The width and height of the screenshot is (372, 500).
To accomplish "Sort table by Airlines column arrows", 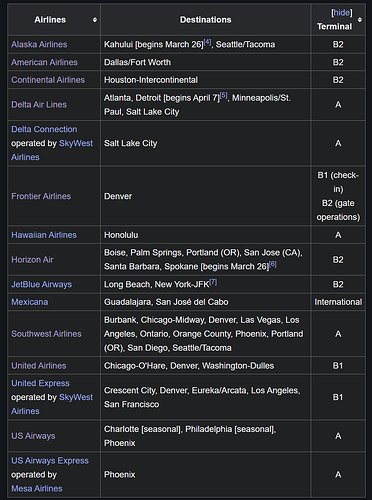I will (x=95, y=20).
